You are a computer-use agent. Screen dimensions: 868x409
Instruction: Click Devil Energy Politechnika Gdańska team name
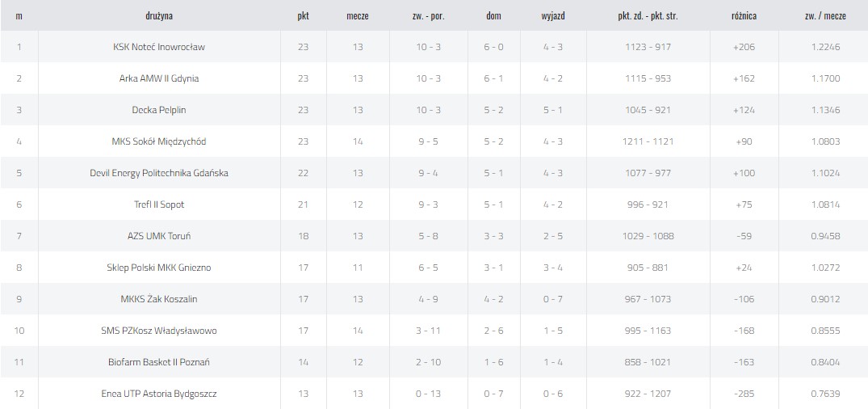[159, 173]
